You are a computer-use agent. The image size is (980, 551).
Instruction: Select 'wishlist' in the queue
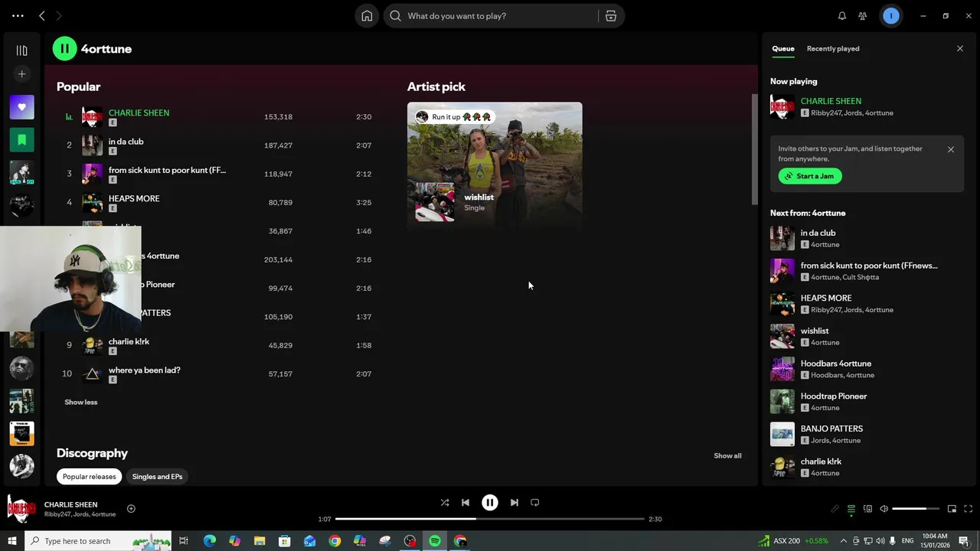(x=867, y=337)
